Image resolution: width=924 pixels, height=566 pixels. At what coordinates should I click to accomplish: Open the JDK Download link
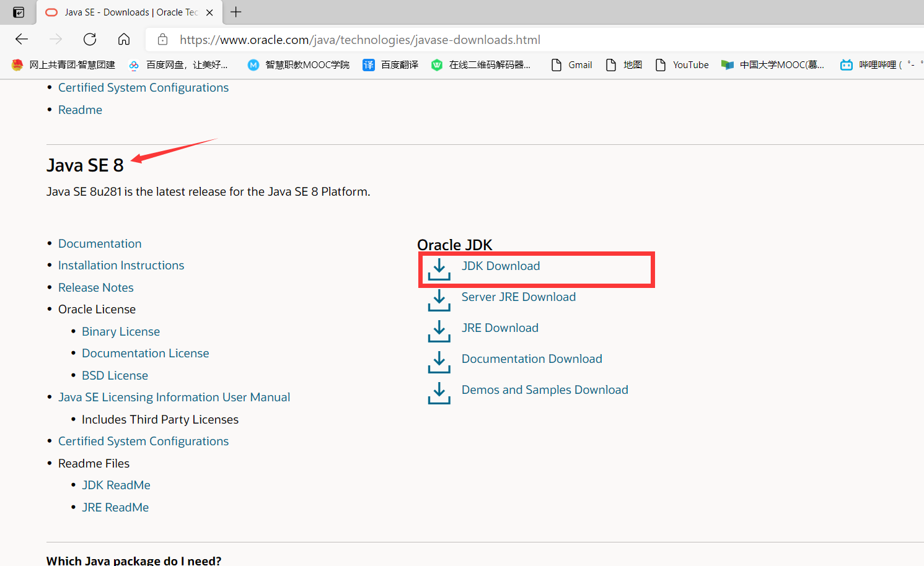coord(501,266)
